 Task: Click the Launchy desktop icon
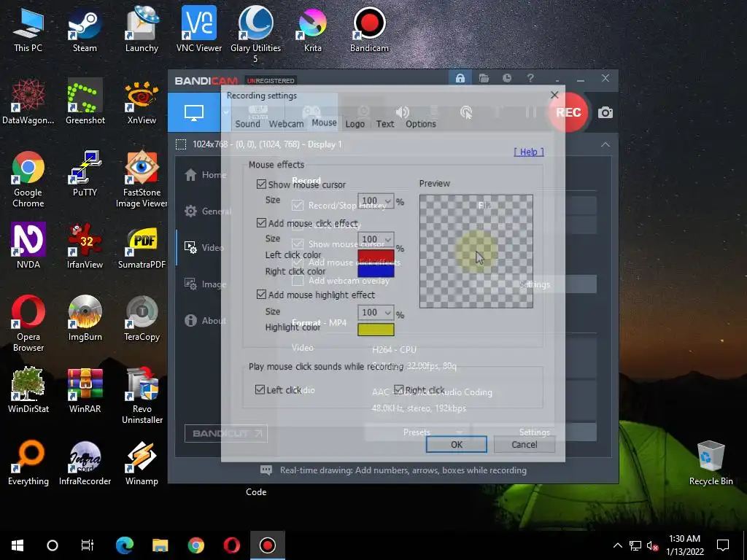[x=142, y=29]
